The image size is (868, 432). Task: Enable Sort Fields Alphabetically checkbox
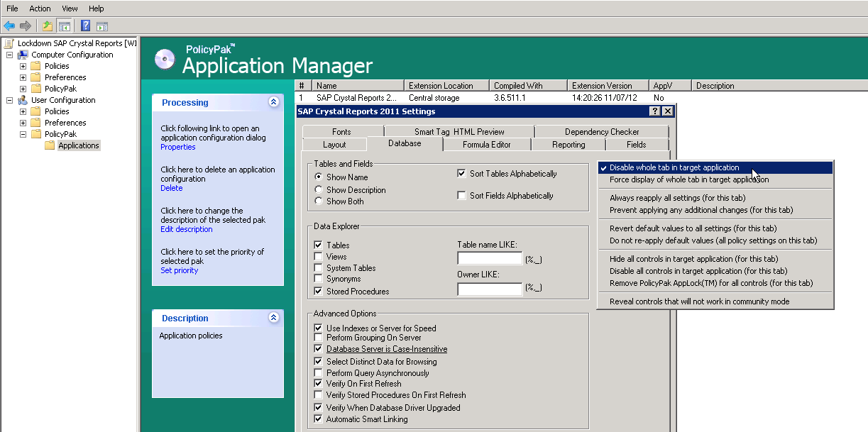click(462, 196)
